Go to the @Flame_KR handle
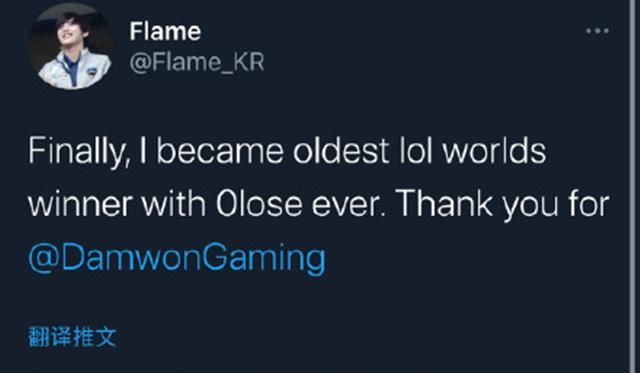The width and height of the screenshot is (640, 373). tap(197, 63)
